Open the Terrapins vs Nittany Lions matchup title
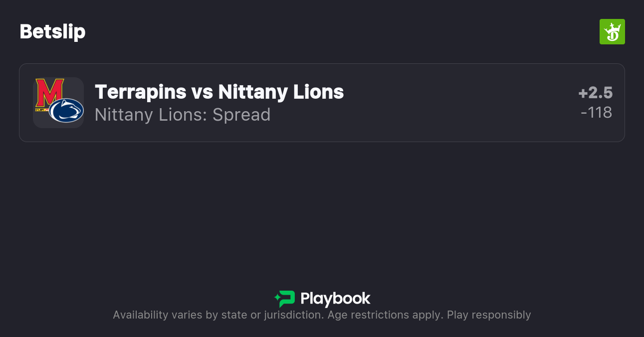Screen dimensions: 644x337 tap(219, 92)
